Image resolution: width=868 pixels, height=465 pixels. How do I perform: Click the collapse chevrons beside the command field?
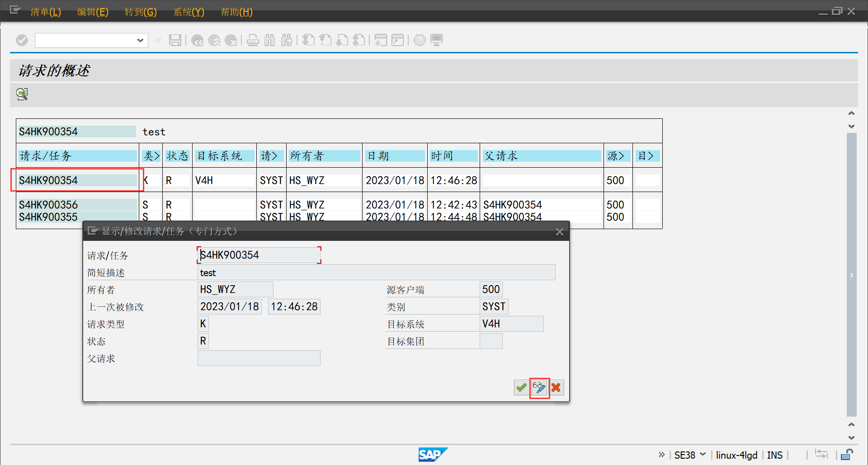pos(158,40)
